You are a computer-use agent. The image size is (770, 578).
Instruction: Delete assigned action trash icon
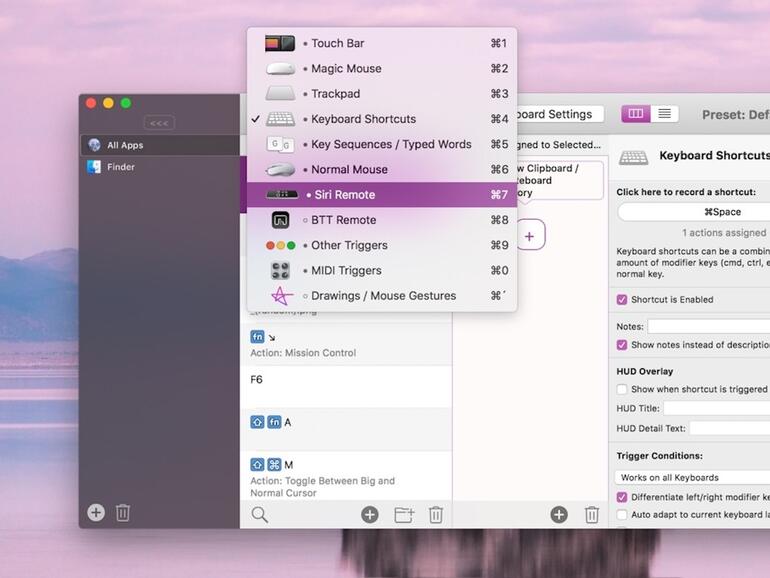click(592, 515)
